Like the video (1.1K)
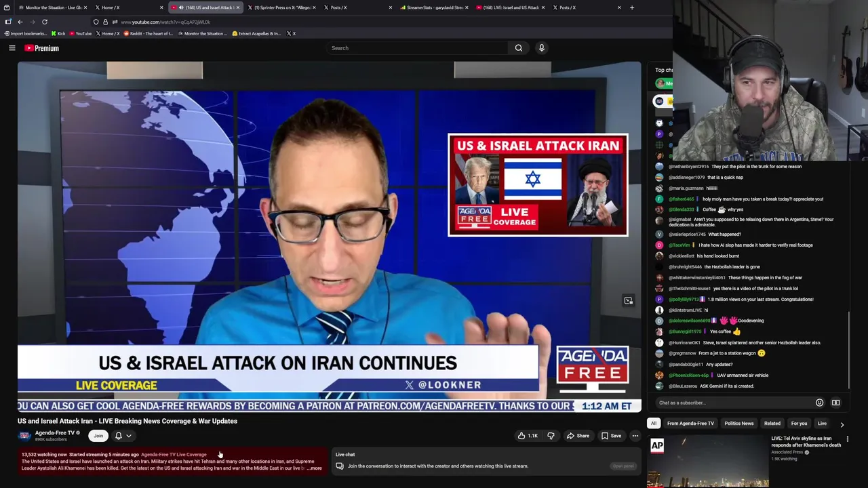The image size is (868, 488). click(x=528, y=436)
